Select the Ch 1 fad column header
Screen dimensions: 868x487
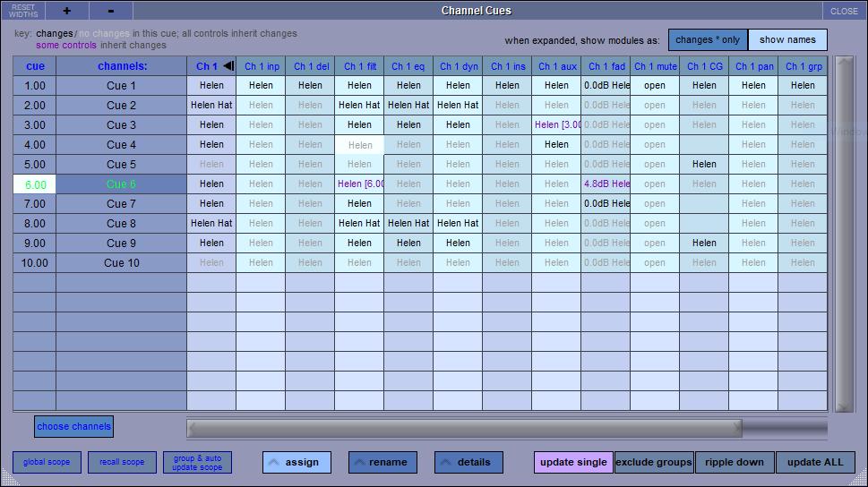pyautogui.click(x=606, y=66)
